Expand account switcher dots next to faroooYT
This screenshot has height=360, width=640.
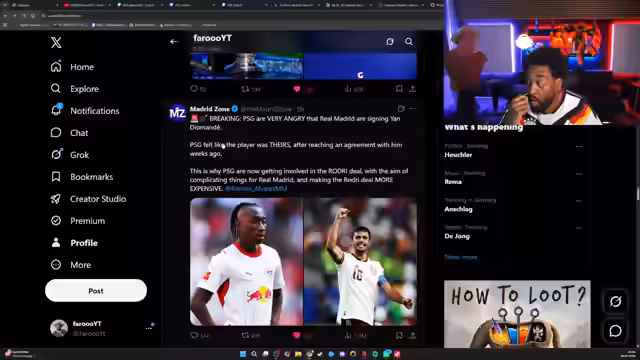coord(149,328)
